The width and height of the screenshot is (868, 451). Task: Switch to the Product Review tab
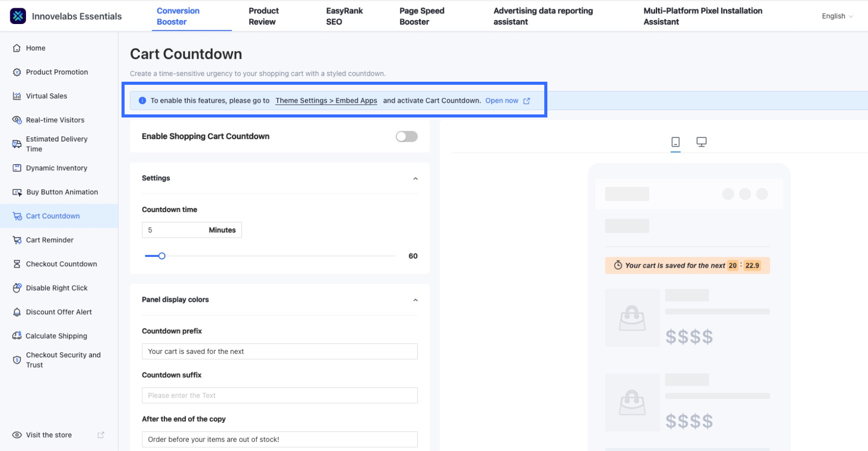point(263,16)
